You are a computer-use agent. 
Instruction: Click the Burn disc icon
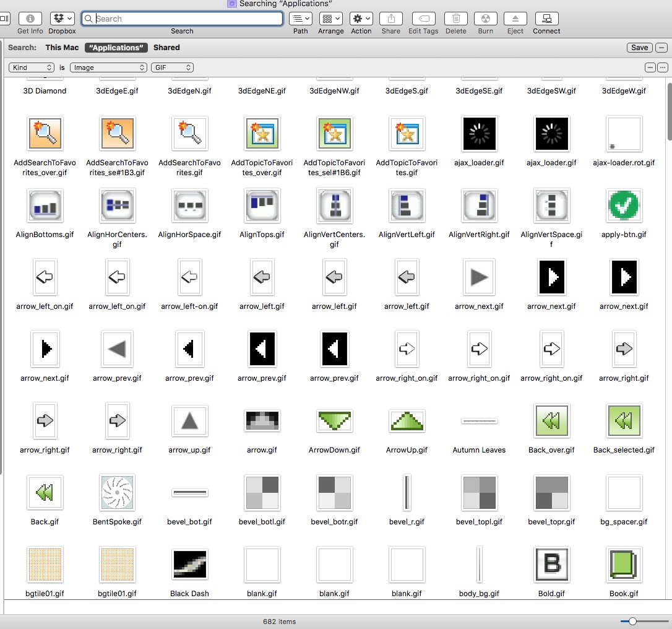486,19
